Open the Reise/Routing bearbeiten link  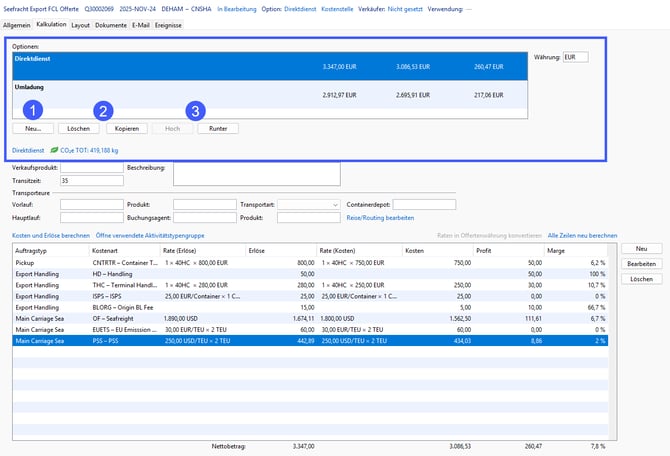379,217
